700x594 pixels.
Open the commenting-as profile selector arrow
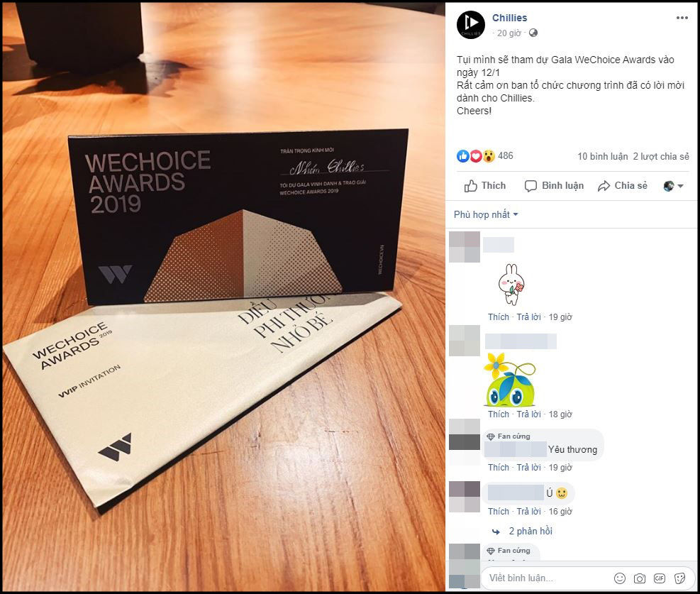pos(674,186)
